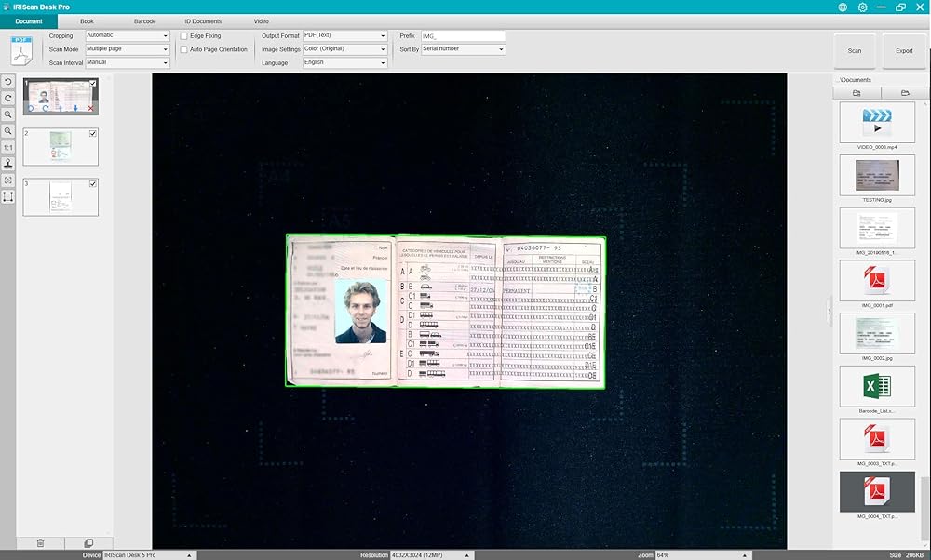Open the Sort By dropdown
The image size is (931, 560).
[463, 49]
